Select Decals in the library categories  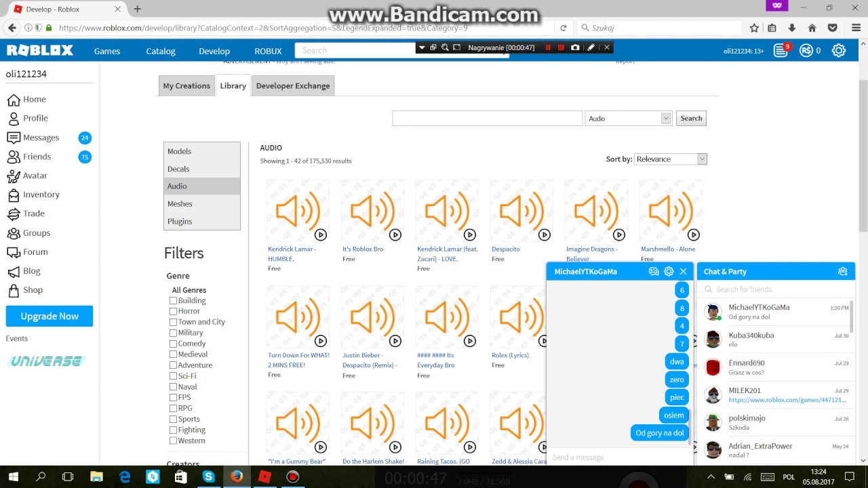click(202, 169)
